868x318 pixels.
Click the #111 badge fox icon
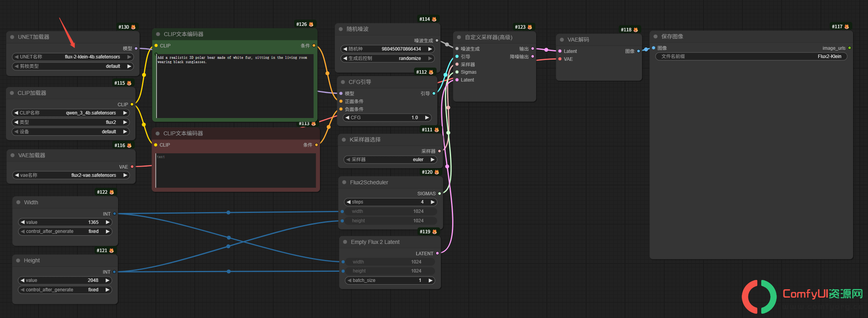[437, 130]
